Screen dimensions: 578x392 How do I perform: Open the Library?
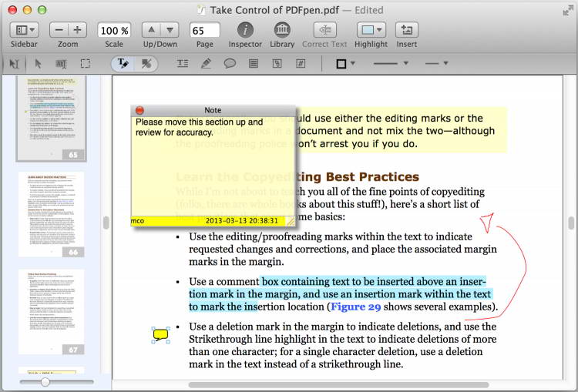[x=282, y=31]
